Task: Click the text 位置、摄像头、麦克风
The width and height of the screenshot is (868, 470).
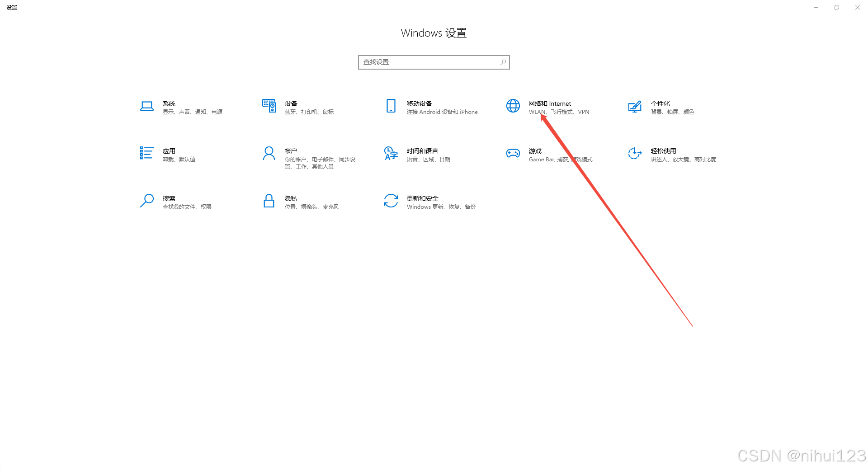Action: 312,207
